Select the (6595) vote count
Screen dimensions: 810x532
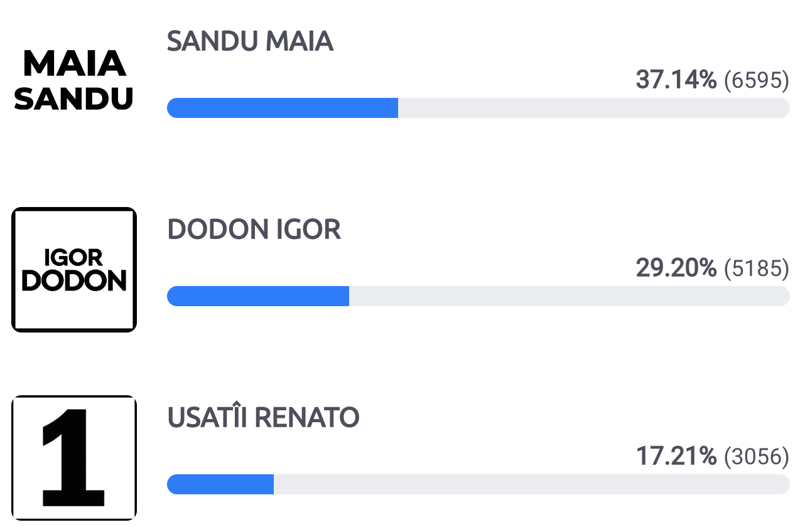coord(756,80)
